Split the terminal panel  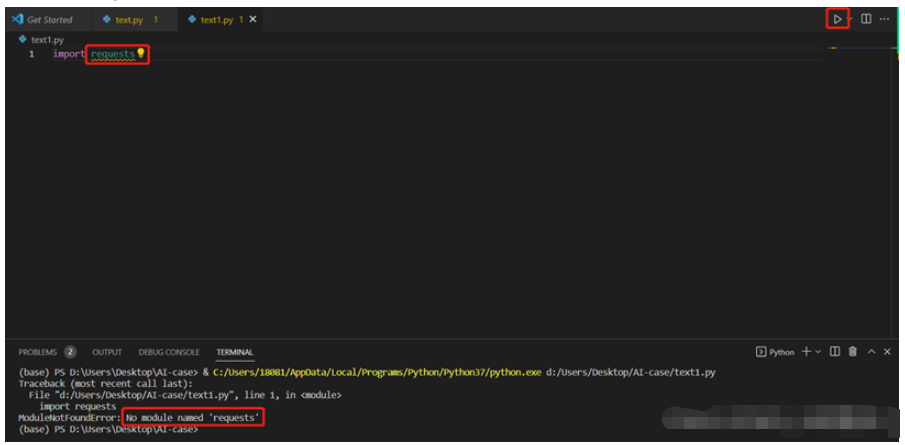834,352
